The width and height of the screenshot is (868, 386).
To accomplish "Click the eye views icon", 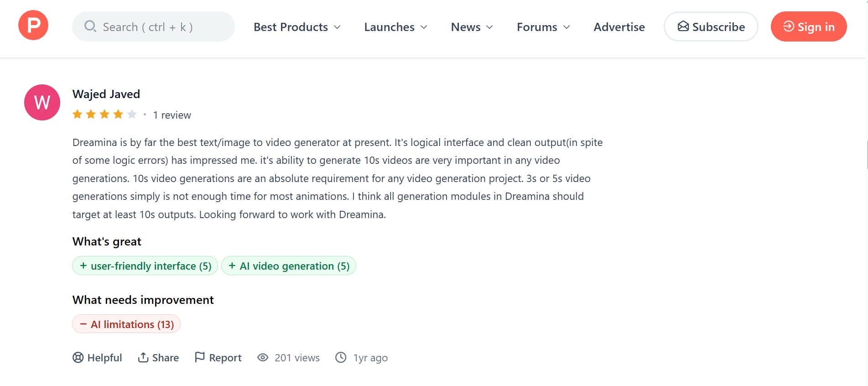I will click(x=263, y=358).
